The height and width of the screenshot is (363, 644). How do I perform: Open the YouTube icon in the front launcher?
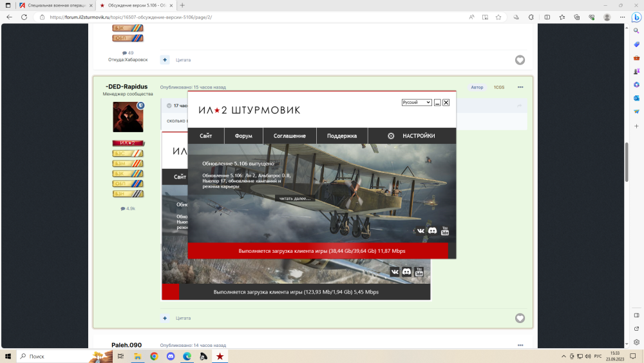click(x=444, y=231)
